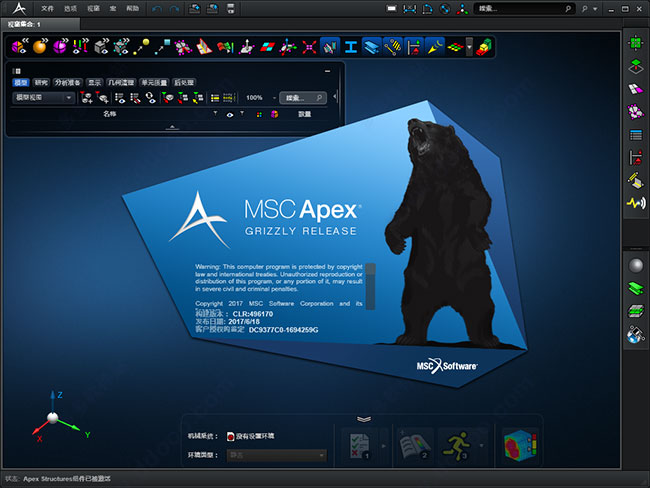650x488 pixels.
Task: Expand the main toolbar overflow arrow
Action: [469, 47]
